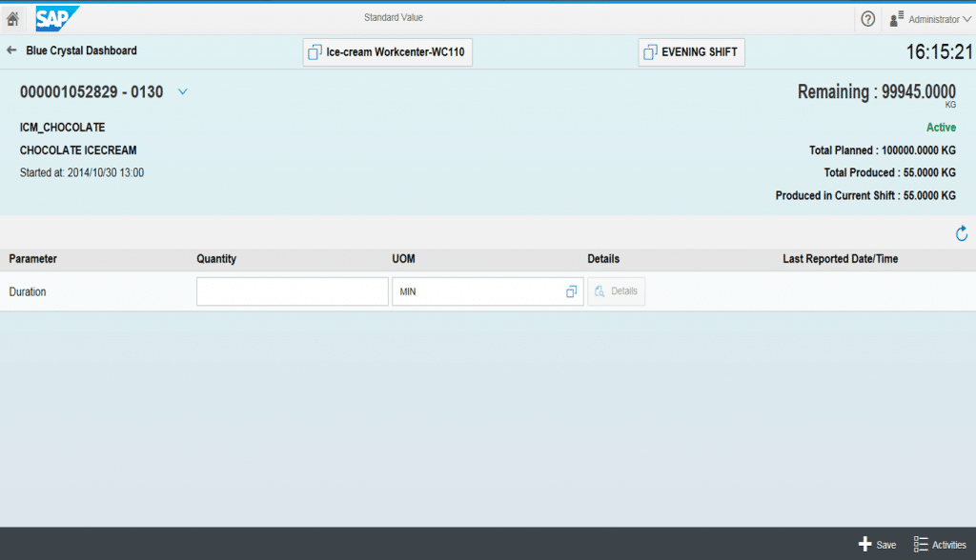The width and height of the screenshot is (976, 560).
Task: Refresh the parameter table
Action: pos(961,233)
